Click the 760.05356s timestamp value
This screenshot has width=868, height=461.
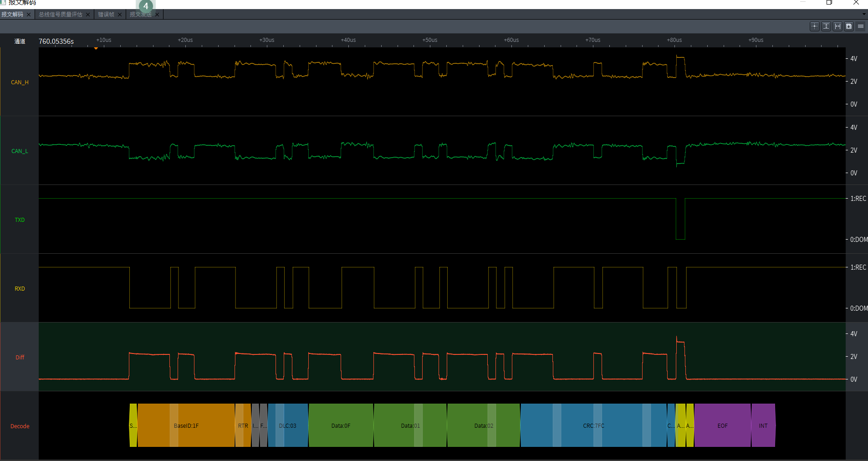click(x=56, y=41)
